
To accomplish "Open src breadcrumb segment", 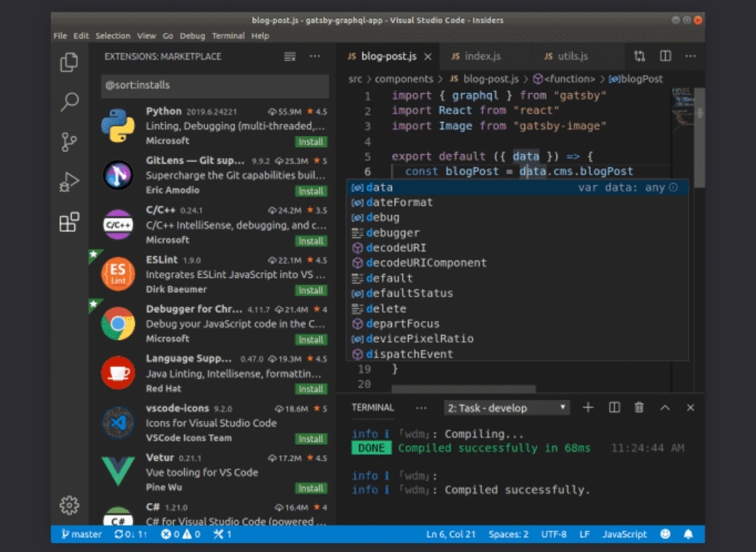I will pos(356,78).
